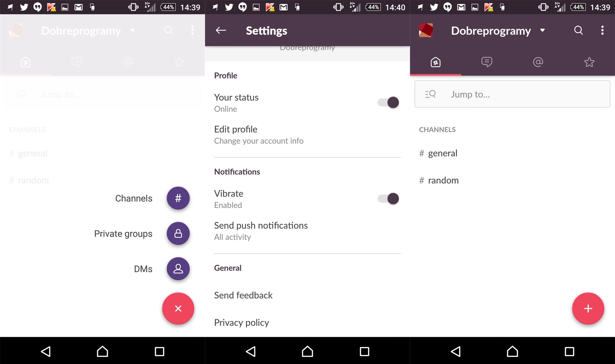
Task: Tap the purple Channels hash button
Action: (x=178, y=198)
